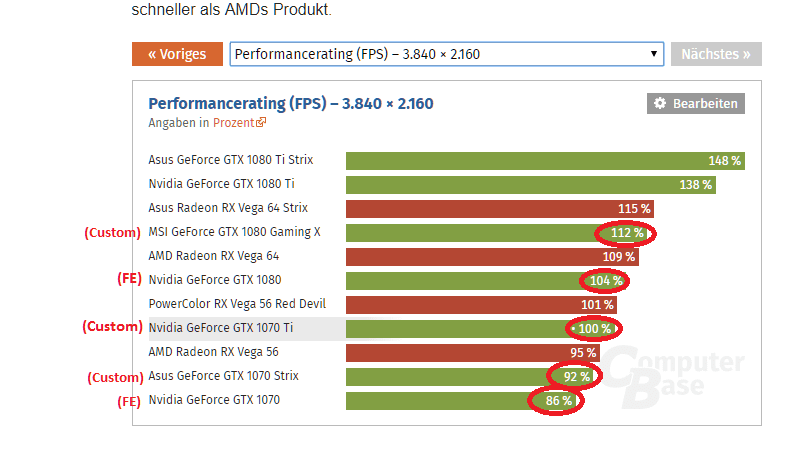Screen dimensions: 803x449
Task: Click the PowerColor RX Vega 56 Red Devil label
Action: (237, 304)
